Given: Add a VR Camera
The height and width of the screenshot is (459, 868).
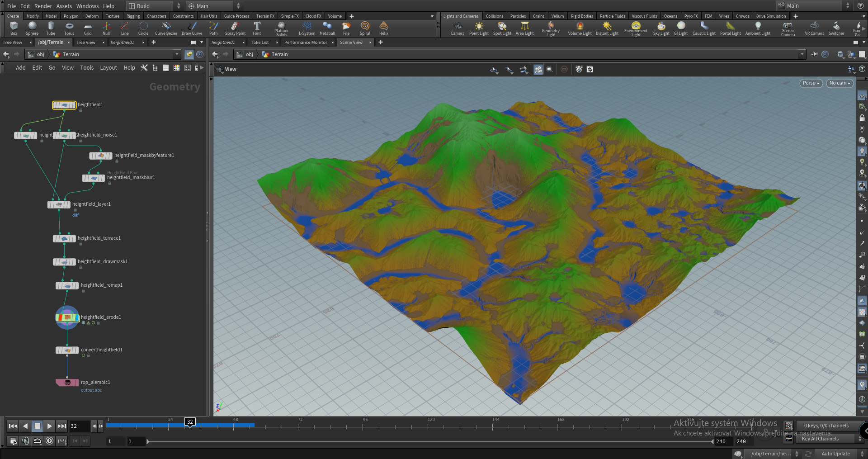Looking at the screenshot, I should tap(815, 28).
